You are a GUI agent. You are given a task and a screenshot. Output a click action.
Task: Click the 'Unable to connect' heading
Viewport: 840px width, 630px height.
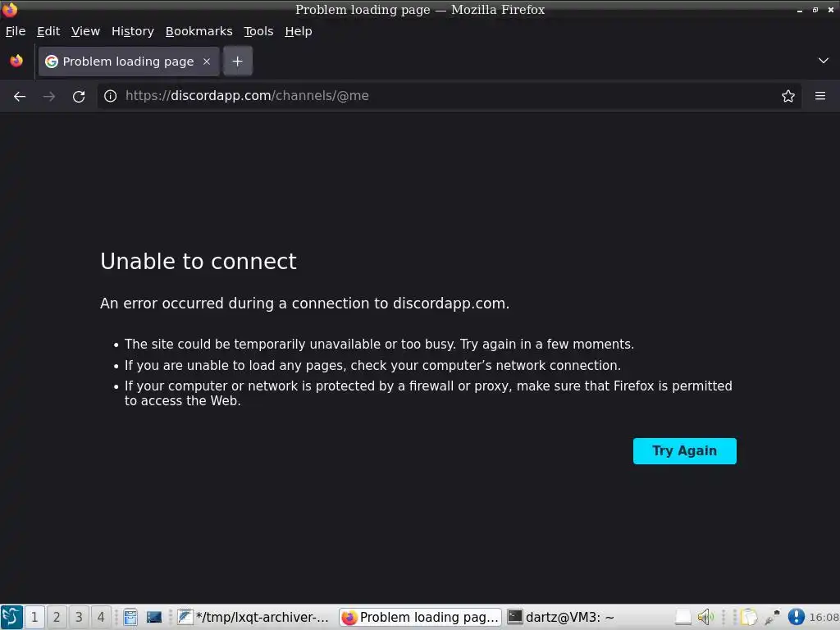pyautogui.click(x=199, y=262)
